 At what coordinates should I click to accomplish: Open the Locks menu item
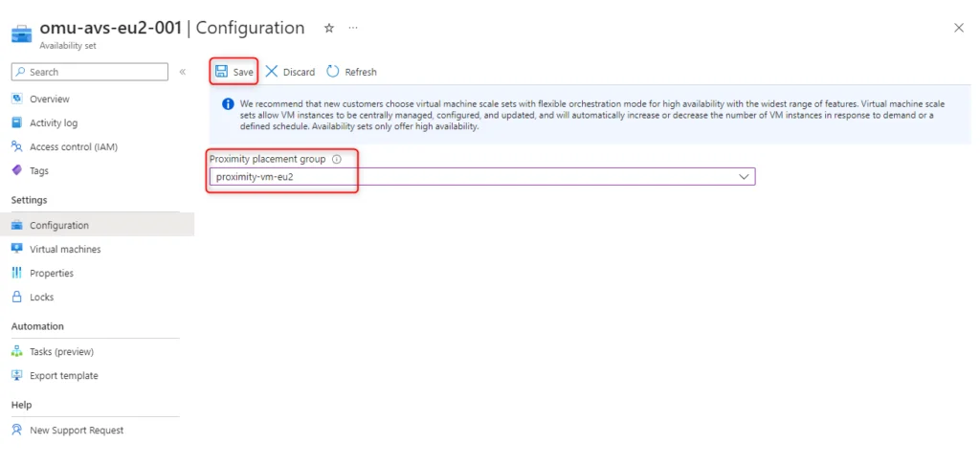tap(42, 297)
